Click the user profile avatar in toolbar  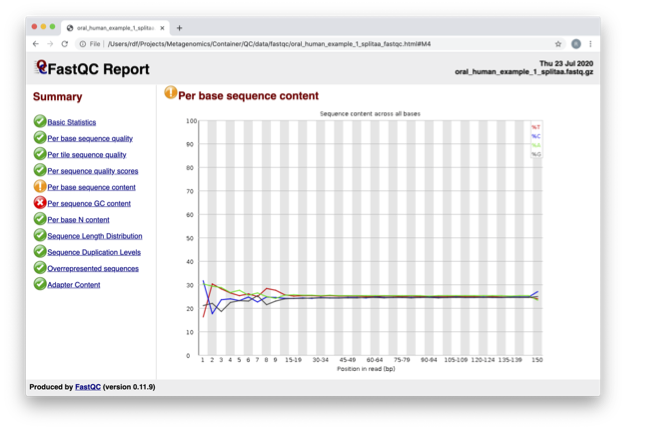[575, 44]
